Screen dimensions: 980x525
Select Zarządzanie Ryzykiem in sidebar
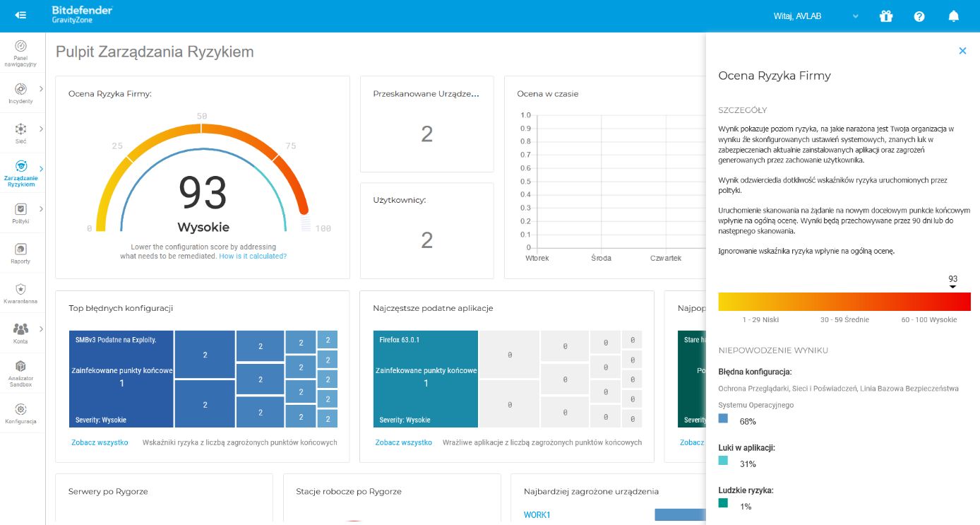[x=21, y=173]
